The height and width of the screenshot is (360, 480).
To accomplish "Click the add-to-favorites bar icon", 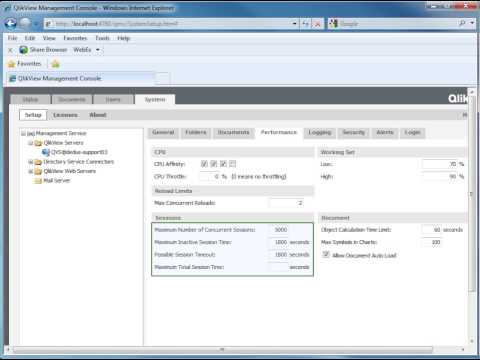I will (x=55, y=64).
